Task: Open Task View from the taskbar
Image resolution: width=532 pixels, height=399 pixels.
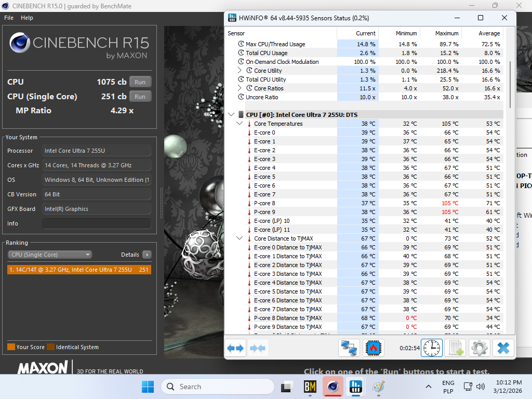Action: pyautogui.click(x=287, y=387)
